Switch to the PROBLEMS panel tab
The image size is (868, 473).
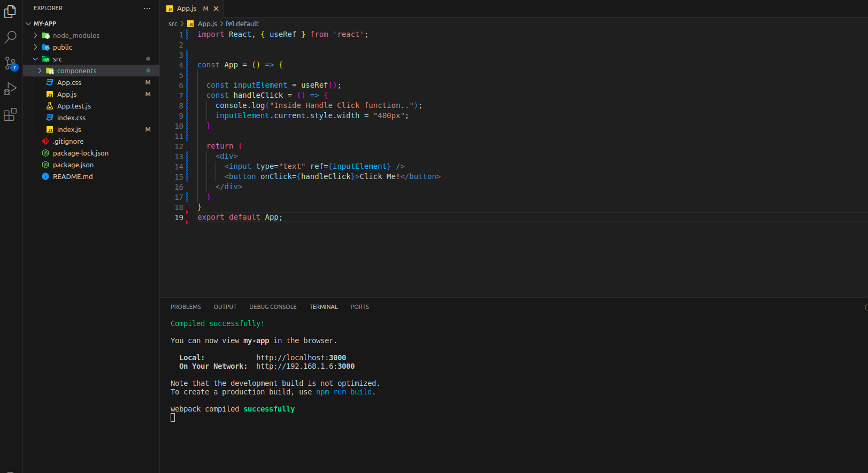coord(186,307)
